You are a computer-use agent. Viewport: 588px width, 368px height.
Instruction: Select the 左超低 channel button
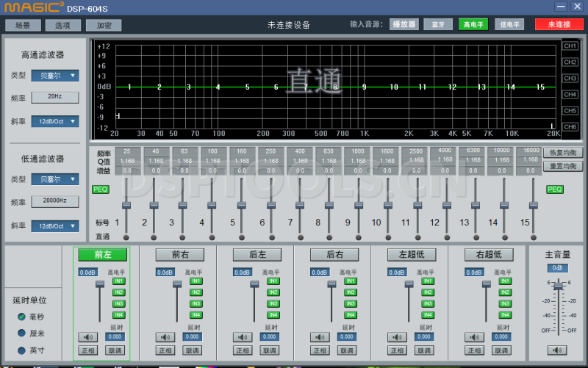[412, 255]
